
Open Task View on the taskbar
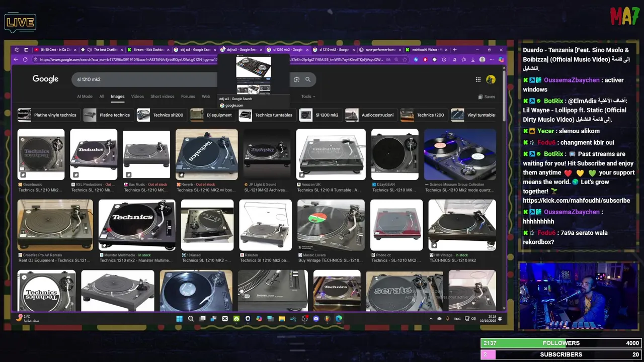[x=202, y=318]
